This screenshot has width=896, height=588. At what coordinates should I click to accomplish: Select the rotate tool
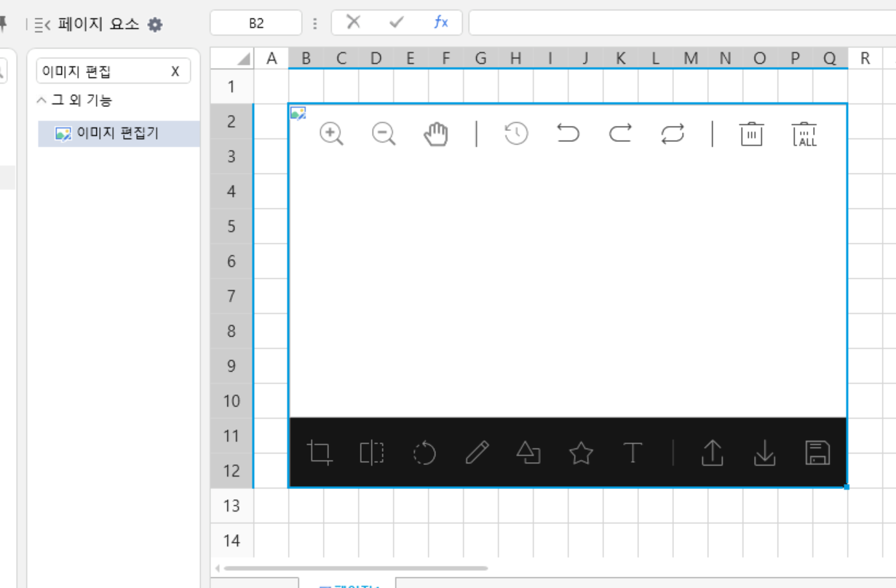424,453
